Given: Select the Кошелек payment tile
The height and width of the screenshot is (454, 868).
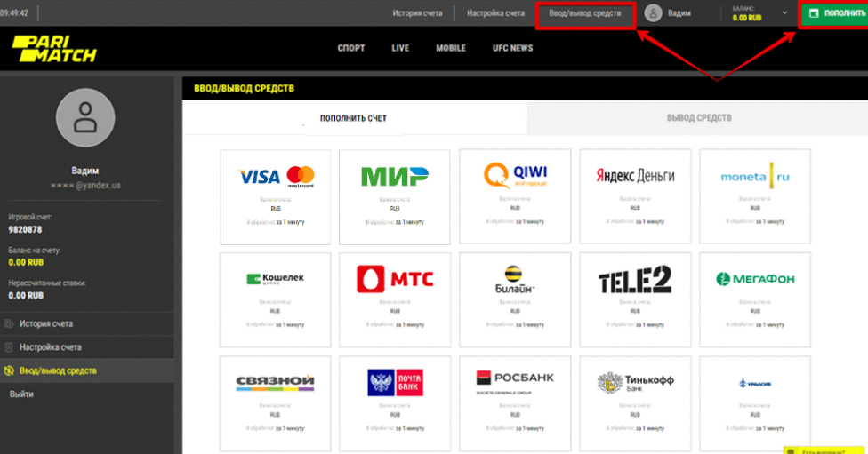Looking at the screenshot, I should pyautogui.click(x=275, y=300).
